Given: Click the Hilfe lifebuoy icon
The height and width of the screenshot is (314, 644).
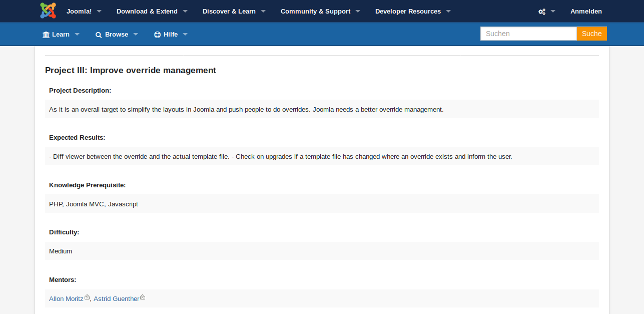Looking at the screenshot, I should pos(157,35).
